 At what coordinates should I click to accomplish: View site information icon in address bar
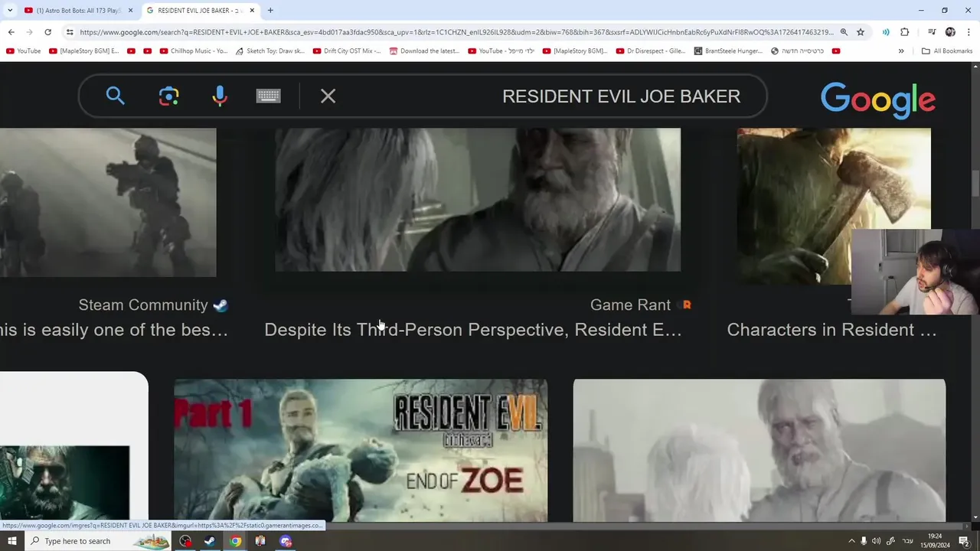(x=70, y=32)
